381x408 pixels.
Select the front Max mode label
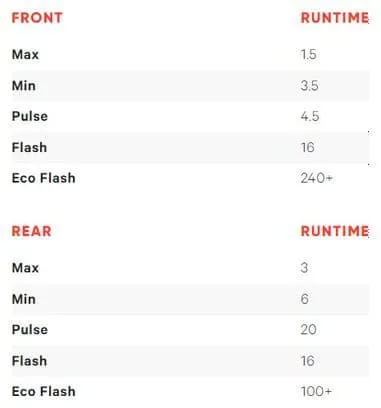(25, 54)
